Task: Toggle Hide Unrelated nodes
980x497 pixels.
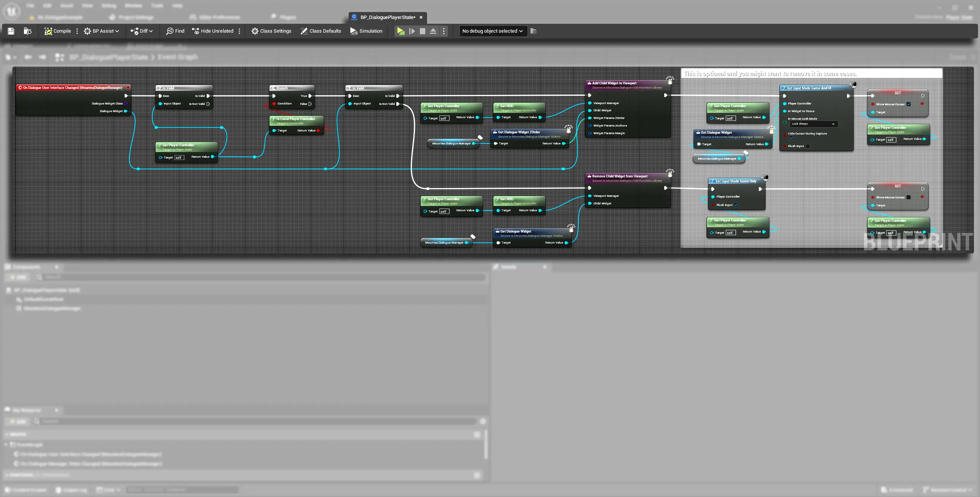Action: 213,31
